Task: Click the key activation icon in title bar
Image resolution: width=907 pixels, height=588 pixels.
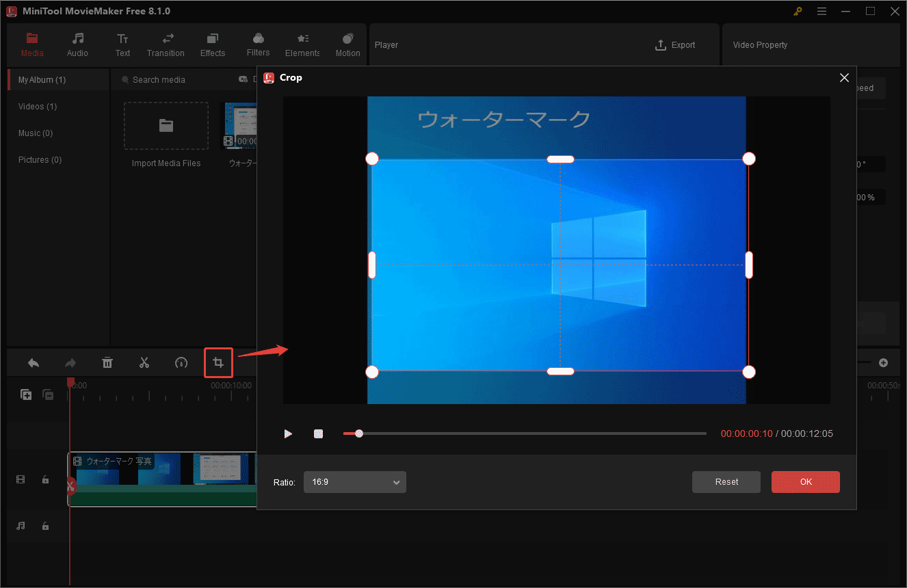Action: coord(798,11)
